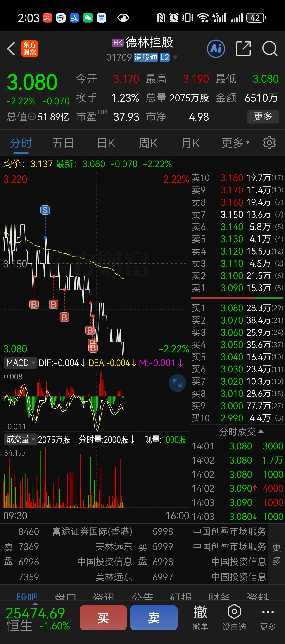The width and height of the screenshot is (285, 644).
Task: Tap calendar notification icon in status bar
Action: (x=101, y=18)
